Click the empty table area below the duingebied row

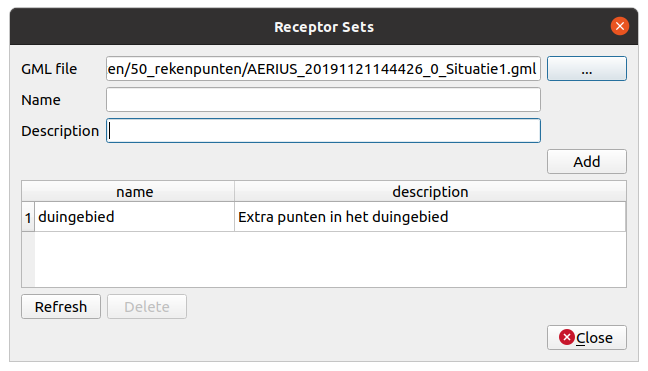click(x=330, y=259)
